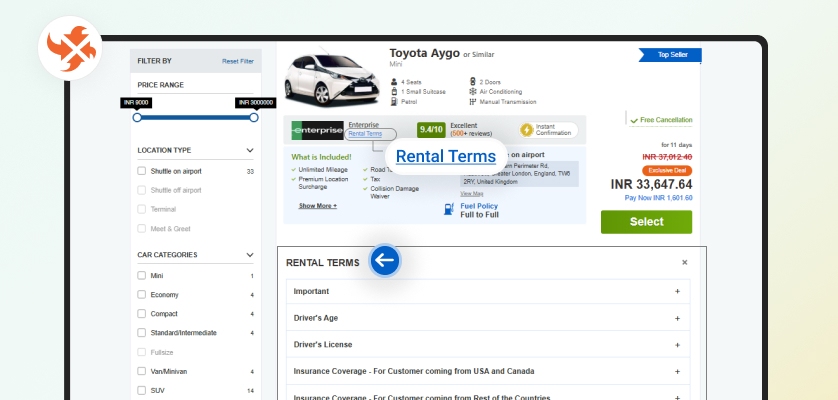This screenshot has width=838, height=400.
Task: Click the Fuel Policy link
Action: pyautogui.click(x=479, y=206)
